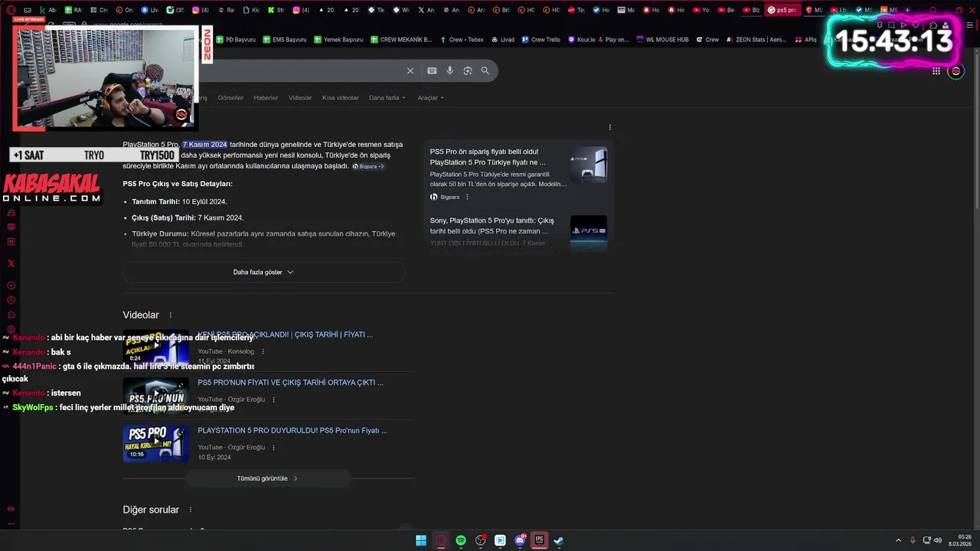The width and height of the screenshot is (980, 551).
Task: Open Discord from the taskbar
Action: tap(521, 540)
